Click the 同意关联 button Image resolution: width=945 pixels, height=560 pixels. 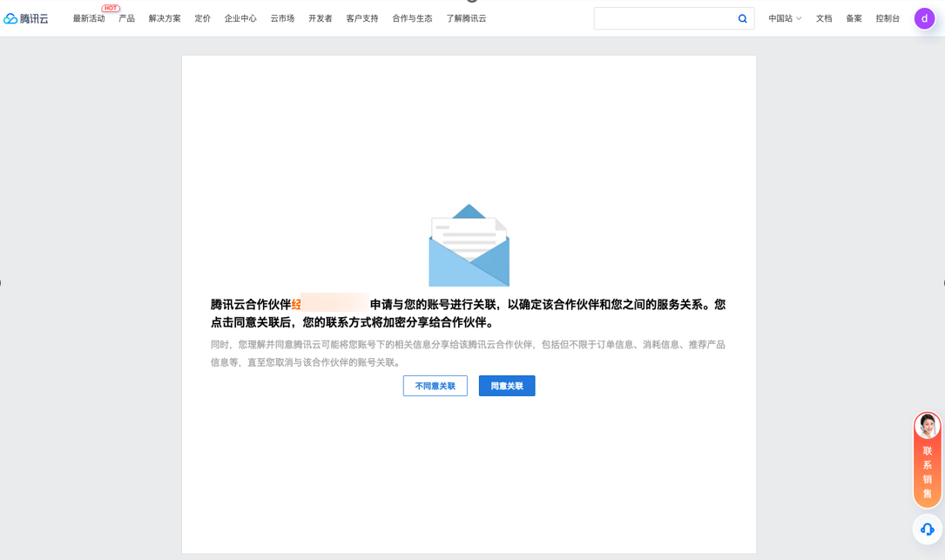(507, 386)
